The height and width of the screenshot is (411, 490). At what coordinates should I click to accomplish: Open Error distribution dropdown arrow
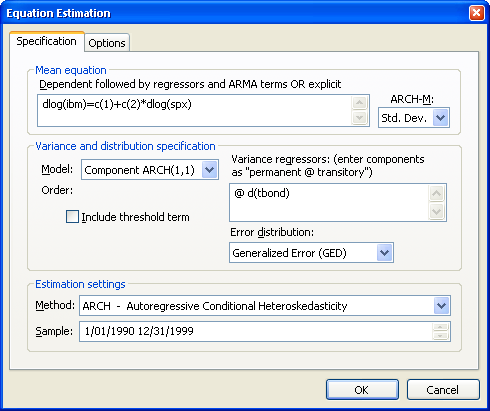tap(384, 253)
